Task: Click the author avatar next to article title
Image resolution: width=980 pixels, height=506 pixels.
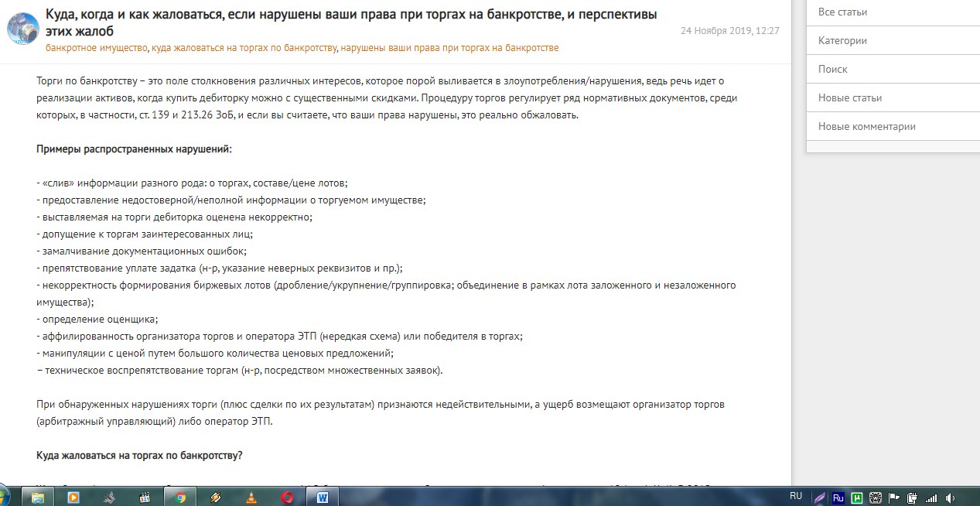Action: pyautogui.click(x=23, y=29)
